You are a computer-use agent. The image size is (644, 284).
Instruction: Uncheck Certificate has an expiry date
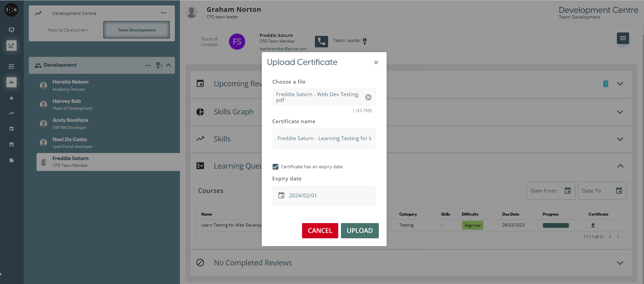[276, 167]
